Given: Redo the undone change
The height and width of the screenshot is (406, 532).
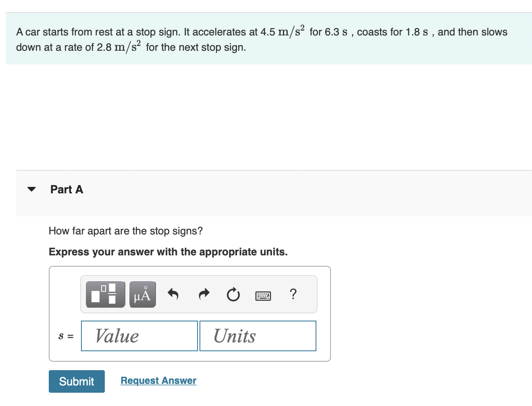Looking at the screenshot, I should tap(204, 294).
